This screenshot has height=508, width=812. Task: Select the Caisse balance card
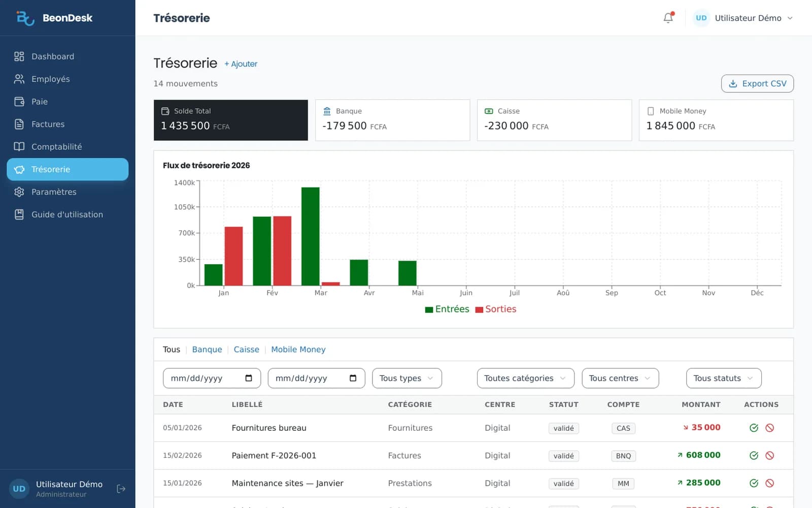click(554, 120)
